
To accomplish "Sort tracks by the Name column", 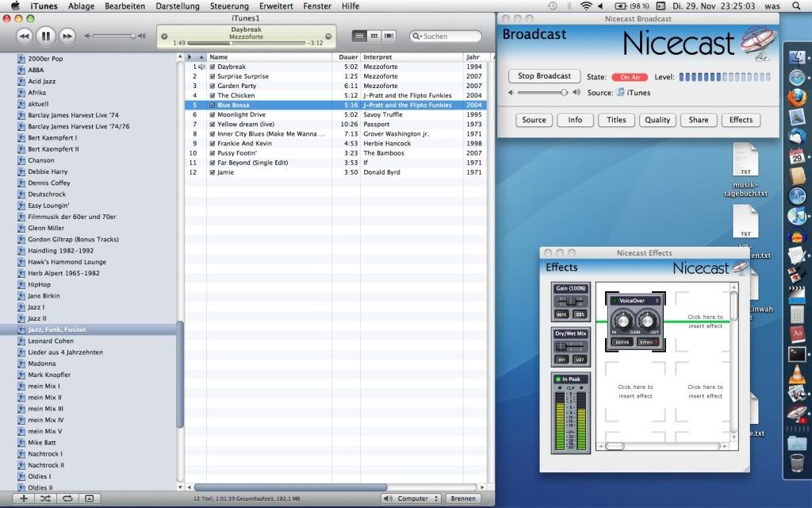I will [x=270, y=57].
